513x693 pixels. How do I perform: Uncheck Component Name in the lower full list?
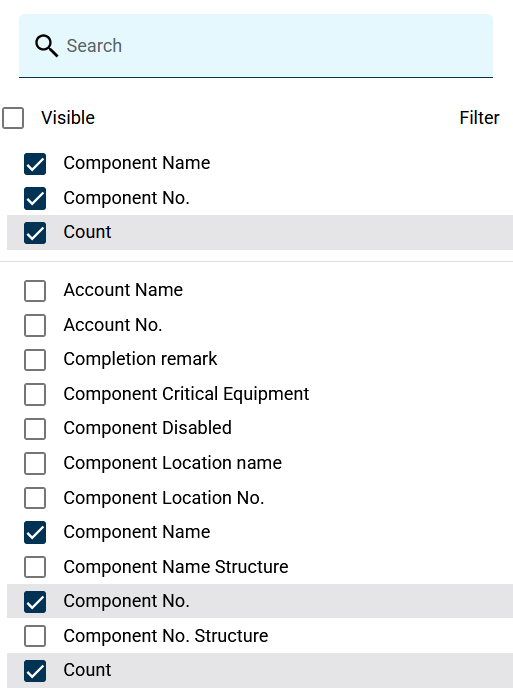click(x=35, y=533)
